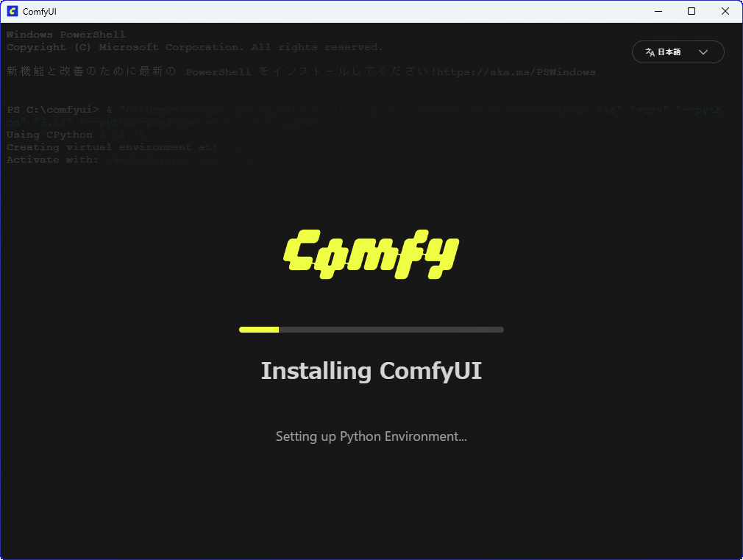Click the "Creating virtual environment at:" line
The height and width of the screenshot is (560, 743).
click(112, 147)
